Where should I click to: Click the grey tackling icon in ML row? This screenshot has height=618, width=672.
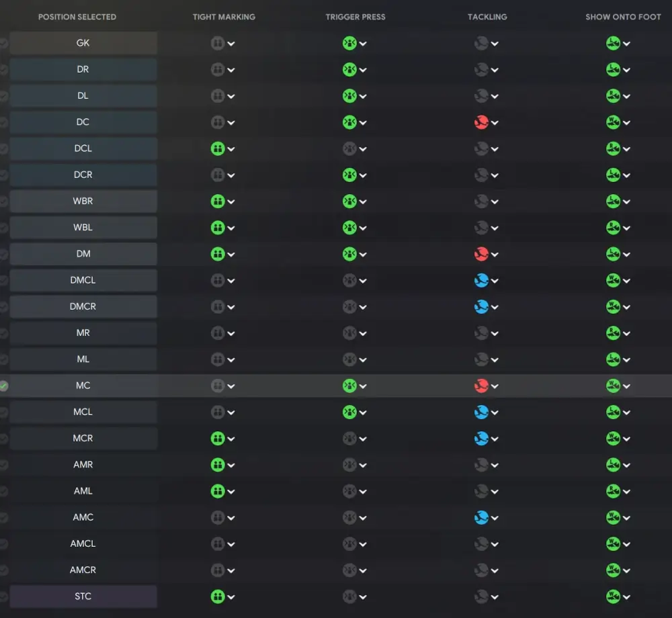click(481, 359)
